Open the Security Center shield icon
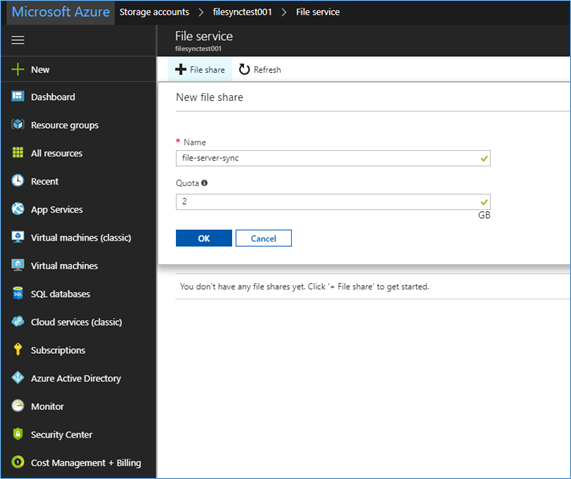This screenshot has width=571, height=479. [17, 433]
